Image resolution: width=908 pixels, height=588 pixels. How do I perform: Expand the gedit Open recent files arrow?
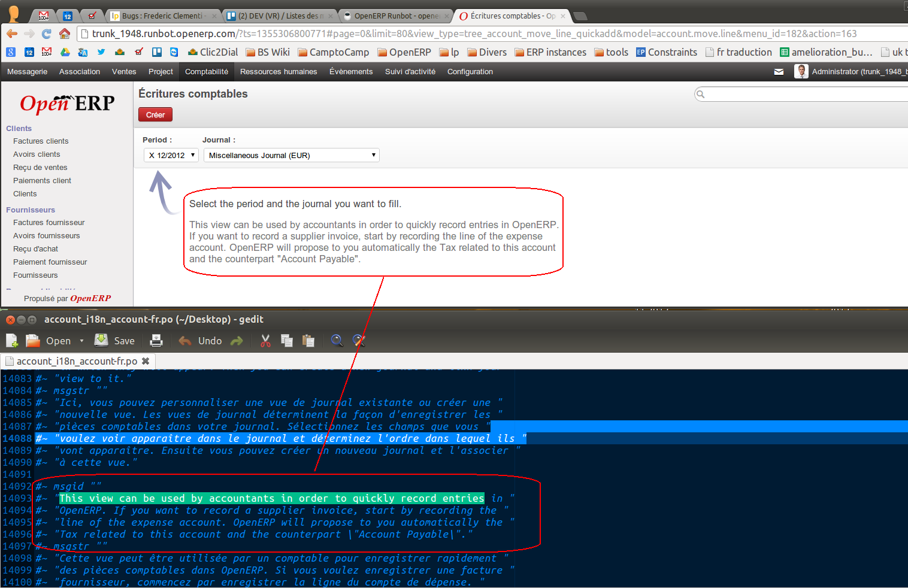pos(81,341)
